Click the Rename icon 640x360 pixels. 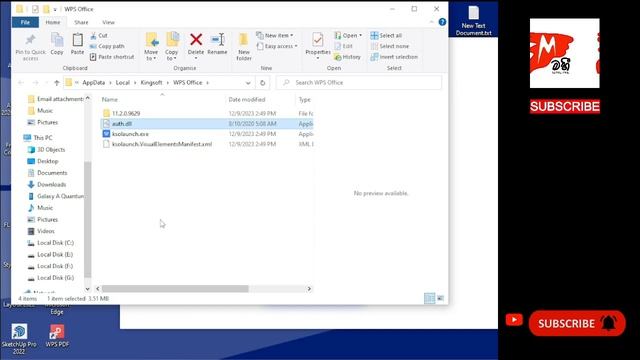tap(218, 40)
